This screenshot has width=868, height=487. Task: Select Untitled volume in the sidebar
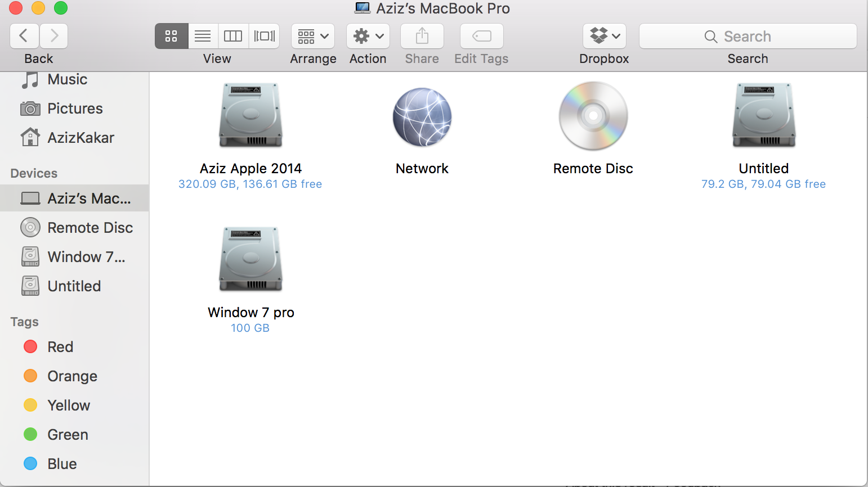pos(74,286)
